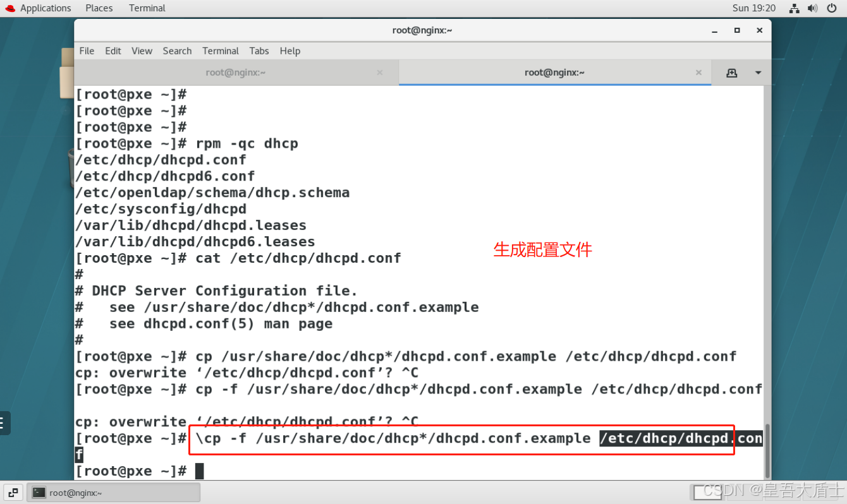The height and width of the screenshot is (504, 847).
Task: Open the power icon in top bar
Action: pyautogui.click(x=832, y=8)
